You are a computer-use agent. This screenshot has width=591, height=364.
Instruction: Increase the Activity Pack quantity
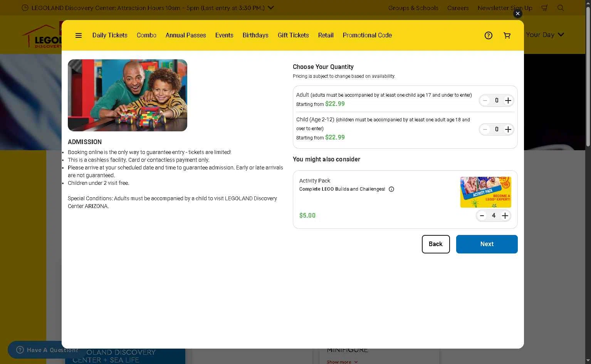505,216
